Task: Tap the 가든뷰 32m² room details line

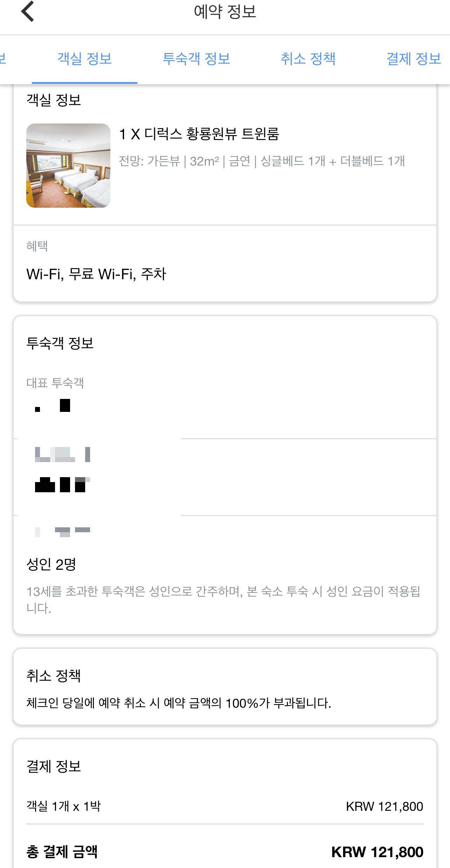Action: pyautogui.click(x=262, y=161)
